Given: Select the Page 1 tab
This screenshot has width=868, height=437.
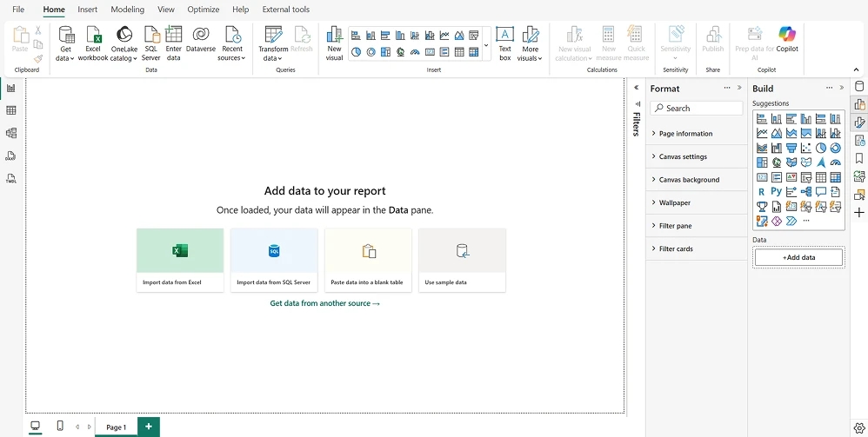Looking at the screenshot, I should (117, 427).
